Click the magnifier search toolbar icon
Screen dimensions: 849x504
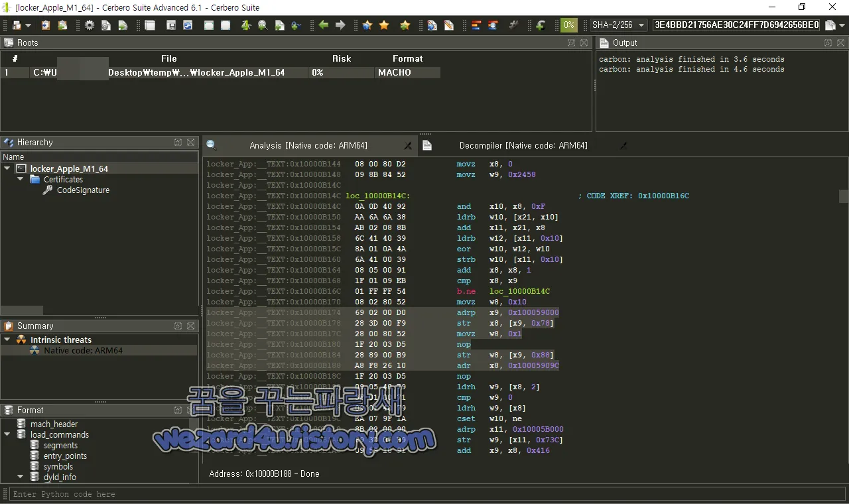point(263,25)
